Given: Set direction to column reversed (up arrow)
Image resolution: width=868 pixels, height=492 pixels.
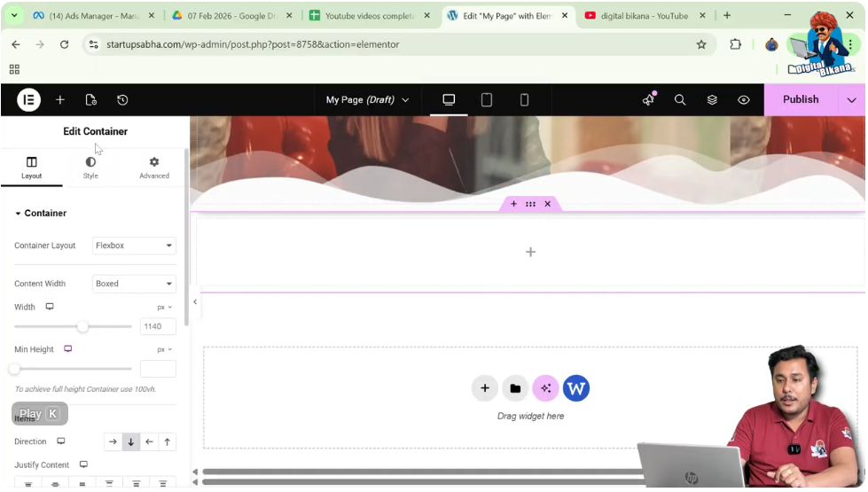Looking at the screenshot, I should pyautogui.click(x=168, y=442).
